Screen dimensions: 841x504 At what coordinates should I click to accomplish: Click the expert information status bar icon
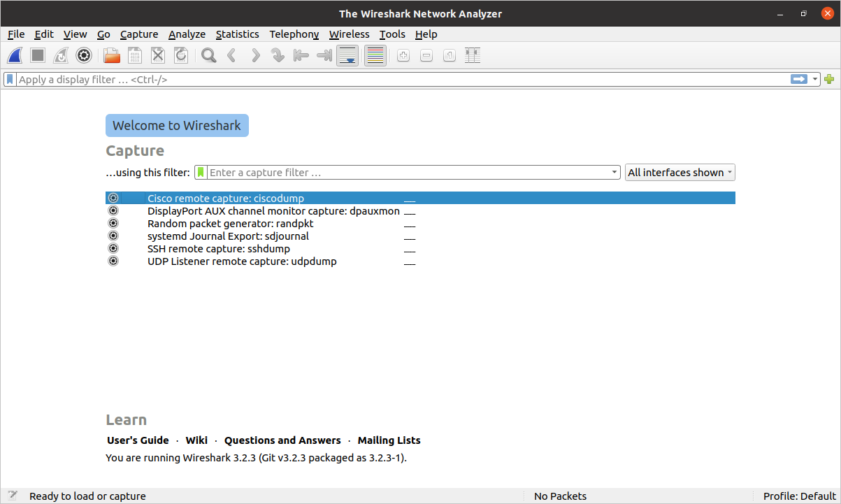12,496
